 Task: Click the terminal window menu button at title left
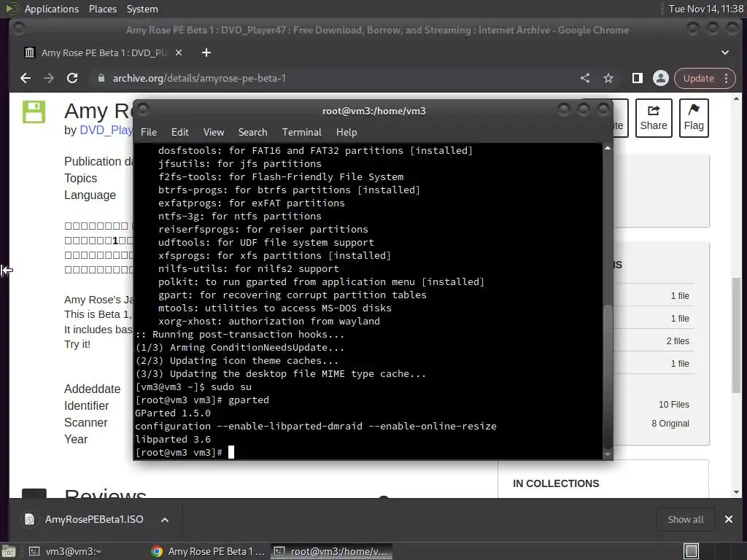point(143,110)
